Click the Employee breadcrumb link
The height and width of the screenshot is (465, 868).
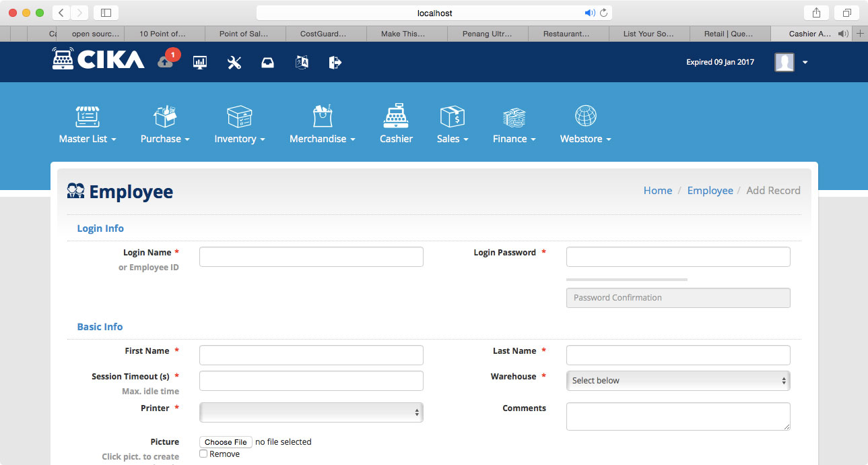click(710, 191)
